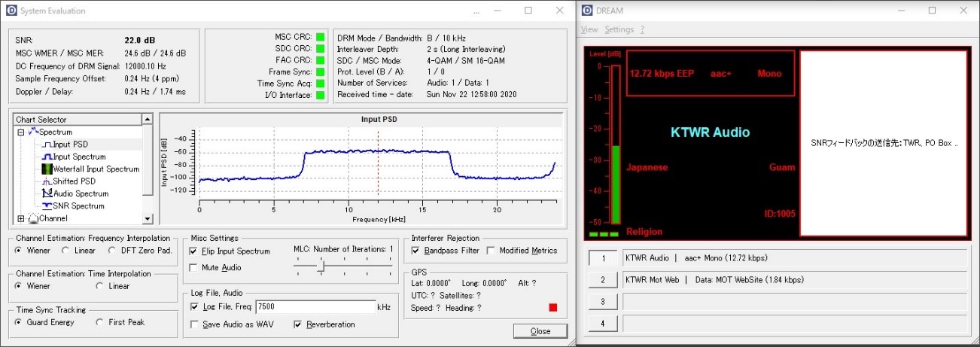
Task: Select the SNR Spectrum chart icon
Action: click(46, 205)
